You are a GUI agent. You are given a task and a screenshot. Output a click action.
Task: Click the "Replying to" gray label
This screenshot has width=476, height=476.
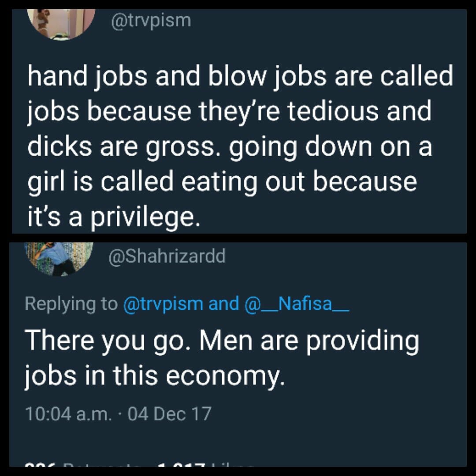[x=71, y=304]
